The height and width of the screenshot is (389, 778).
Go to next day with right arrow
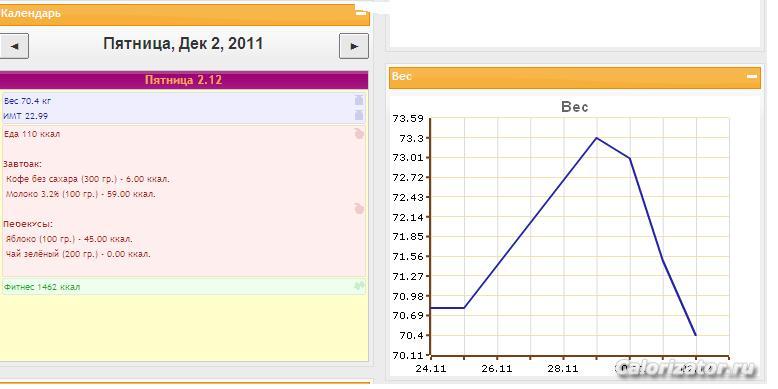354,46
